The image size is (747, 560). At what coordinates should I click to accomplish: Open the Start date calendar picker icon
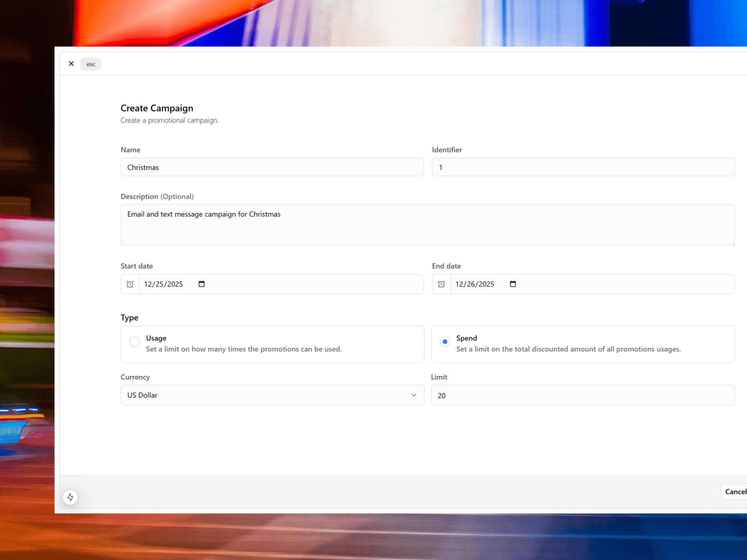coord(202,284)
